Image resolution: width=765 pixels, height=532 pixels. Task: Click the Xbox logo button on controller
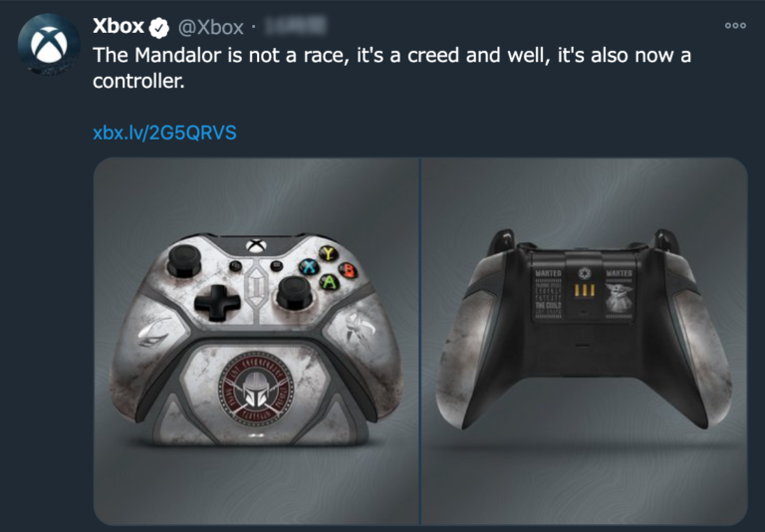pyautogui.click(x=254, y=245)
